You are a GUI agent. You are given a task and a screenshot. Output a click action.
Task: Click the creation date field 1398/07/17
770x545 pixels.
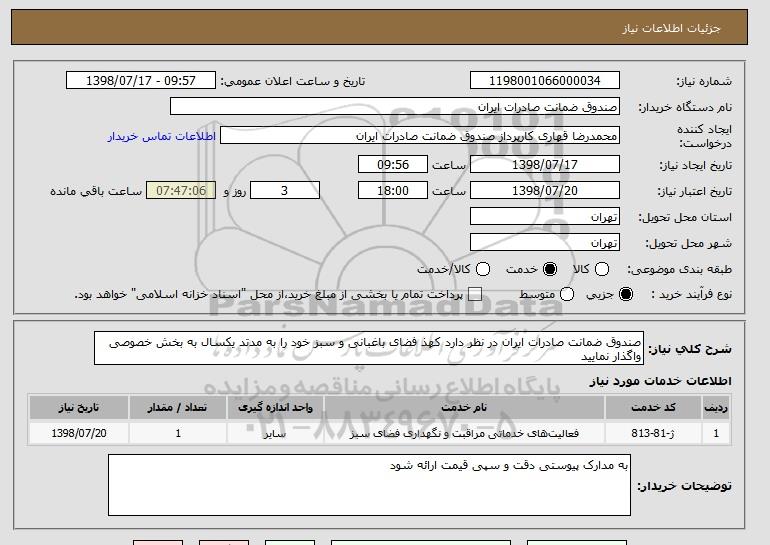(x=545, y=164)
